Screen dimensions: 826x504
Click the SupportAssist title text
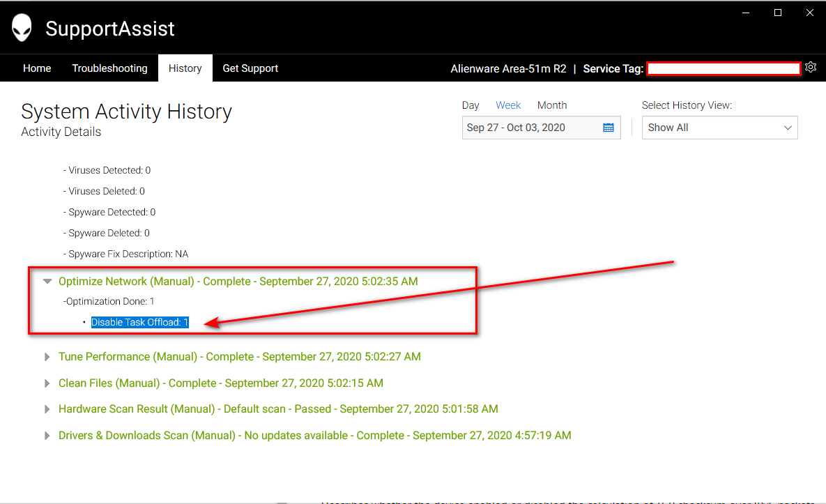(109, 29)
